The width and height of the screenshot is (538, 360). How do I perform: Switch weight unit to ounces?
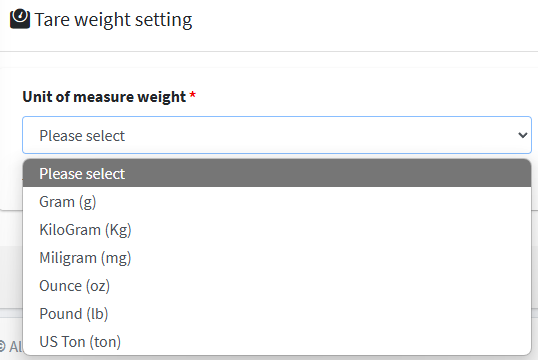tap(277, 286)
